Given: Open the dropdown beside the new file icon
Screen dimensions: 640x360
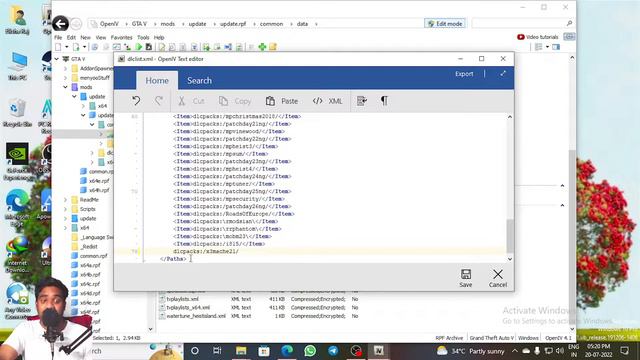Looking at the screenshot, I should click(67, 47).
